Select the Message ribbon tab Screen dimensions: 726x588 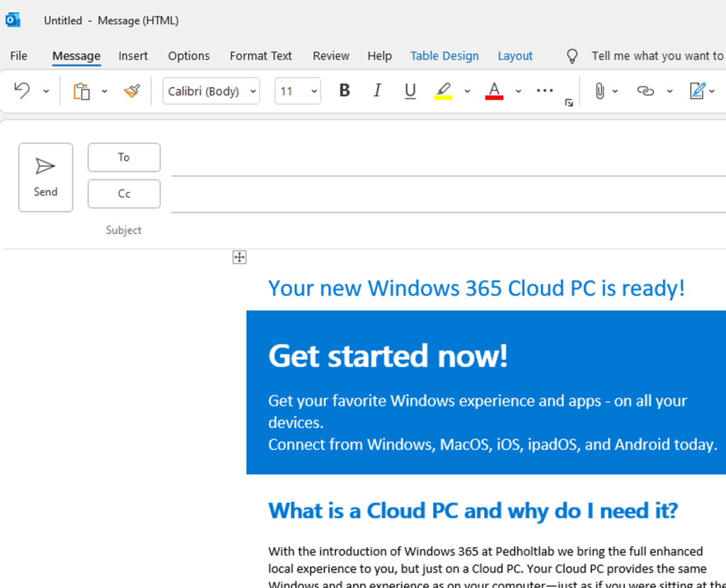tap(77, 56)
